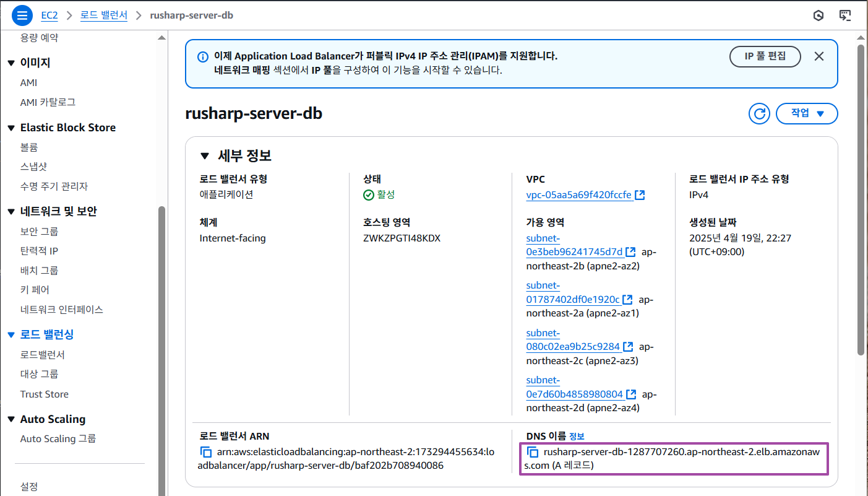Collapse the 로드 밸런싱 sidebar group
Image resolution: width=868 pixels, height=496 pixels.
click(x=11, y=335)
